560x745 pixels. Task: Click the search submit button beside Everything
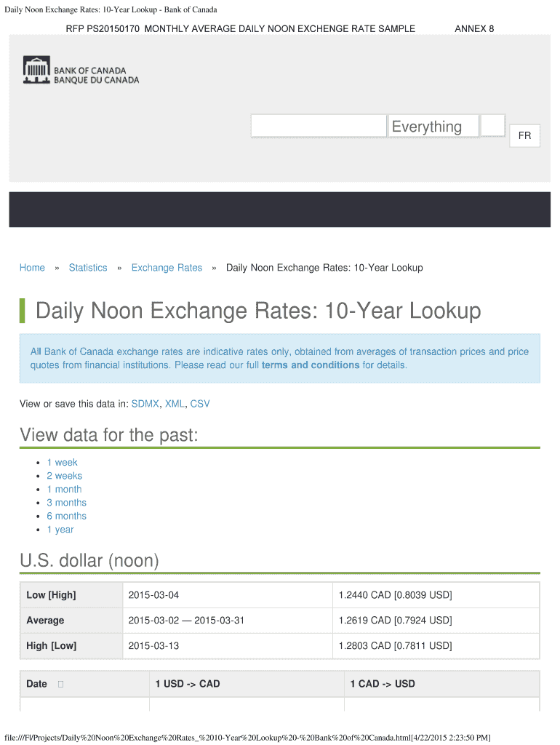[493, 126]
